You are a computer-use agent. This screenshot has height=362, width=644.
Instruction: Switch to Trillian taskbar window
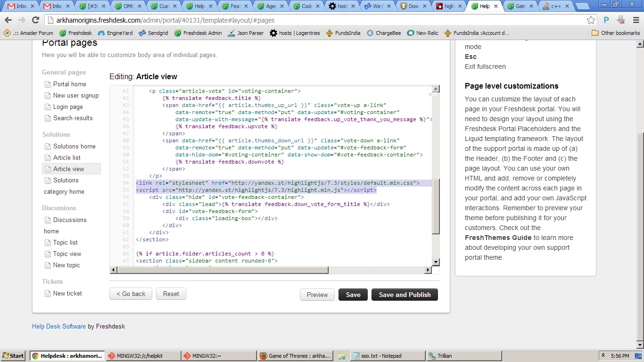point(463,356)
